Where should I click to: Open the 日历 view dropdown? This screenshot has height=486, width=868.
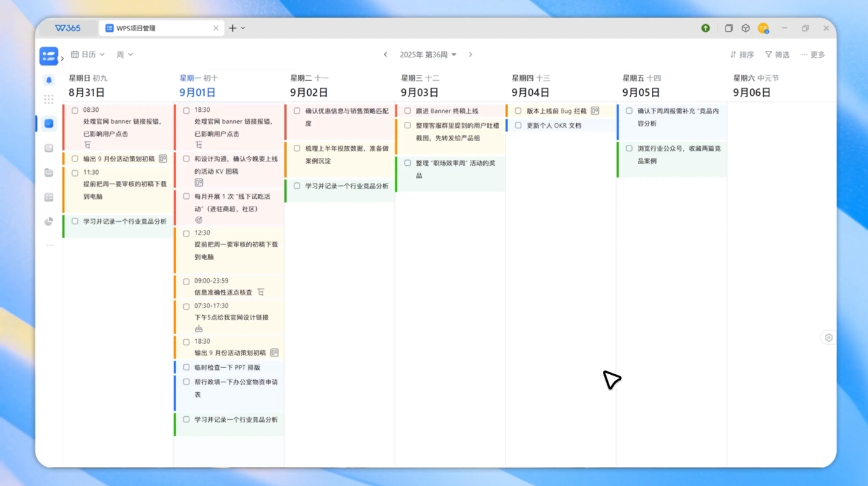(88, 55)
